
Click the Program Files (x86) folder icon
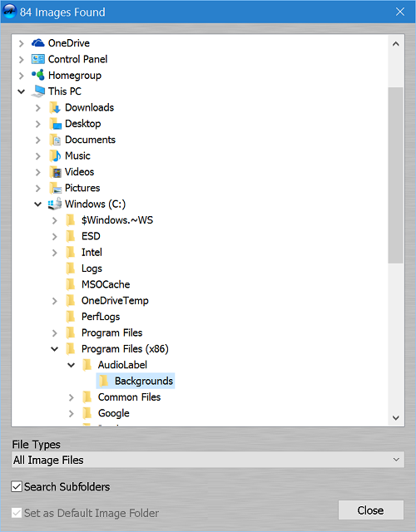(70, 349)
